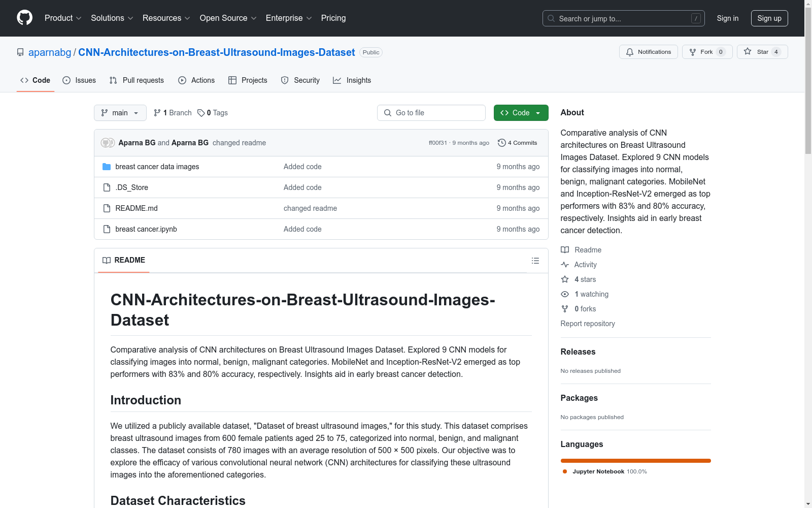812x508 pixels.
Task: Click Watching eye icon for repository
Action: pos(564,294)
